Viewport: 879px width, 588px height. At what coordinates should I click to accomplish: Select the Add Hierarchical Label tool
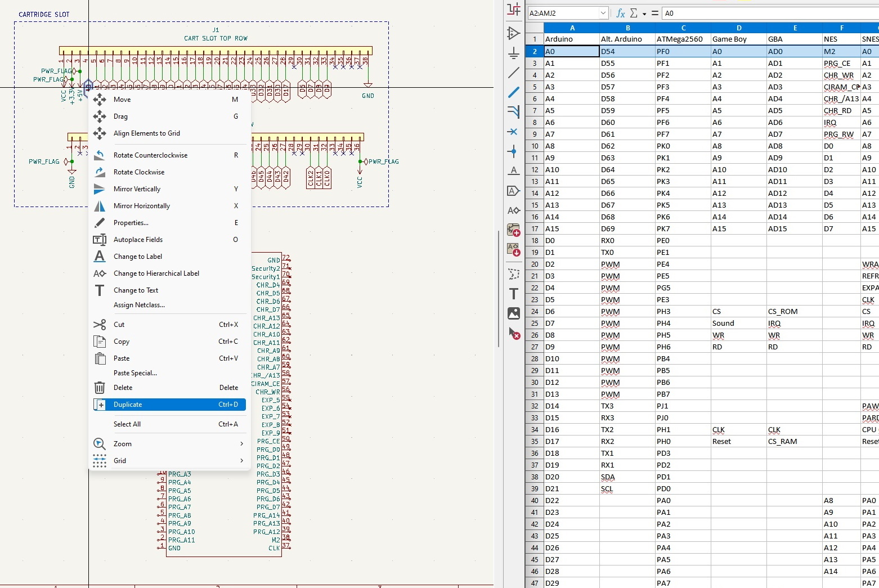513,210
